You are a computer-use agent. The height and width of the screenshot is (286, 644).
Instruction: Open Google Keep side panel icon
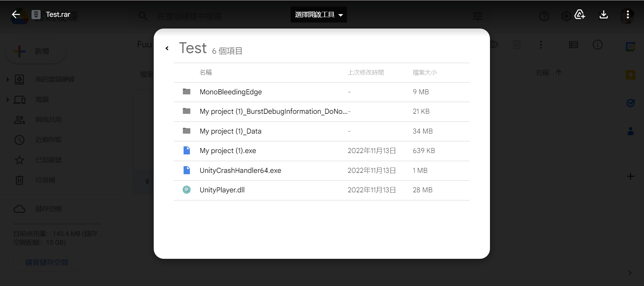(x=631, y=75)
